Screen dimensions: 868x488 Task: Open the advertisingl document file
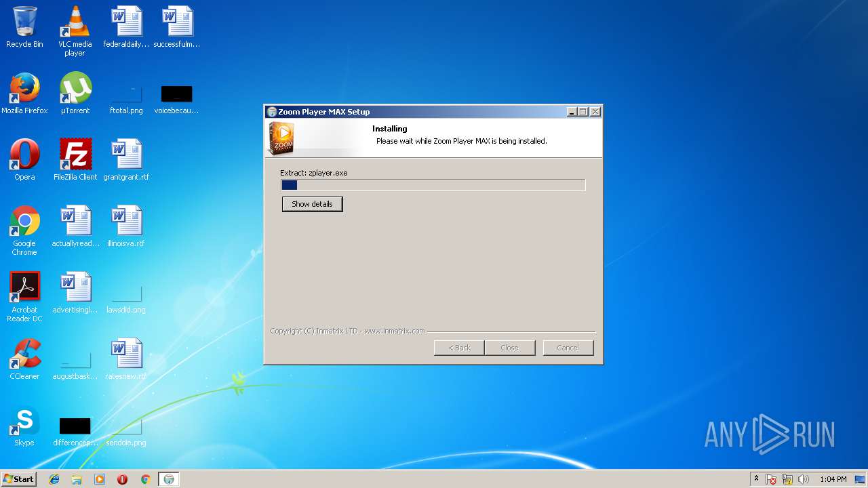pyautogui.click(x=75, y=293)
